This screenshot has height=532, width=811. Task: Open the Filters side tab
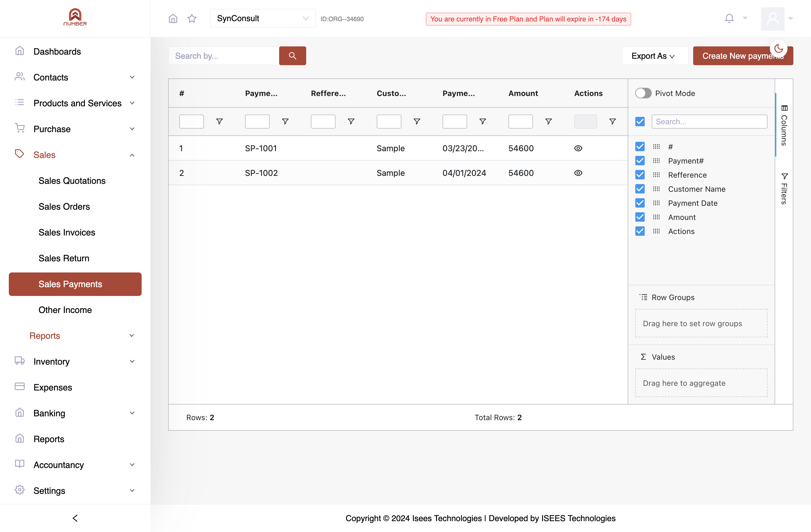(784, 189)
